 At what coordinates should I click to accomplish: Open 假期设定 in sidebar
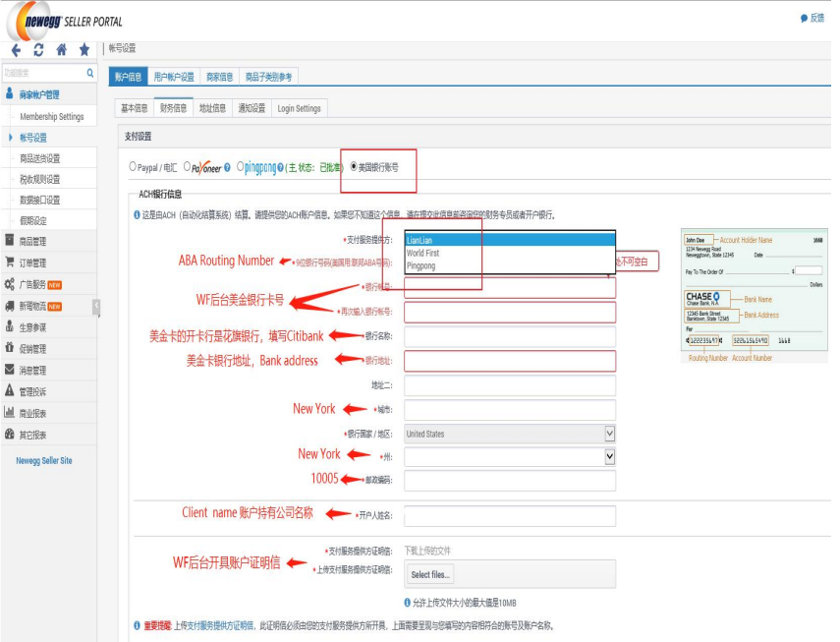[x=33, y=220]
